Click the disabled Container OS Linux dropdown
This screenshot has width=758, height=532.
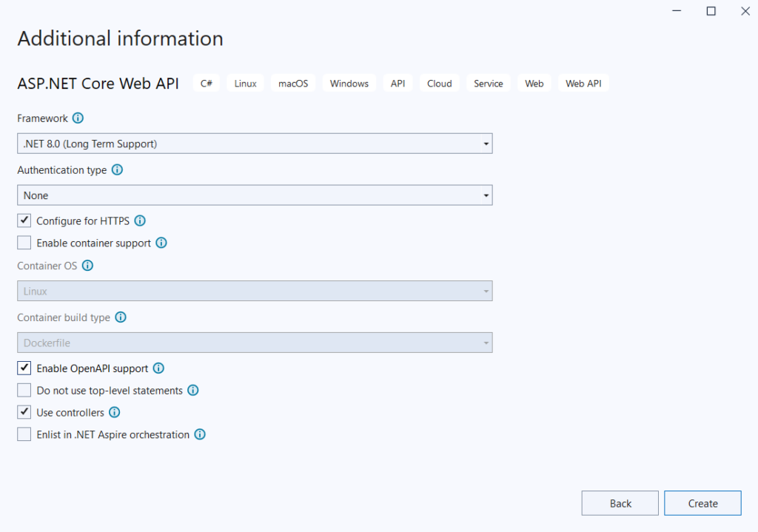tap(255, 291)
